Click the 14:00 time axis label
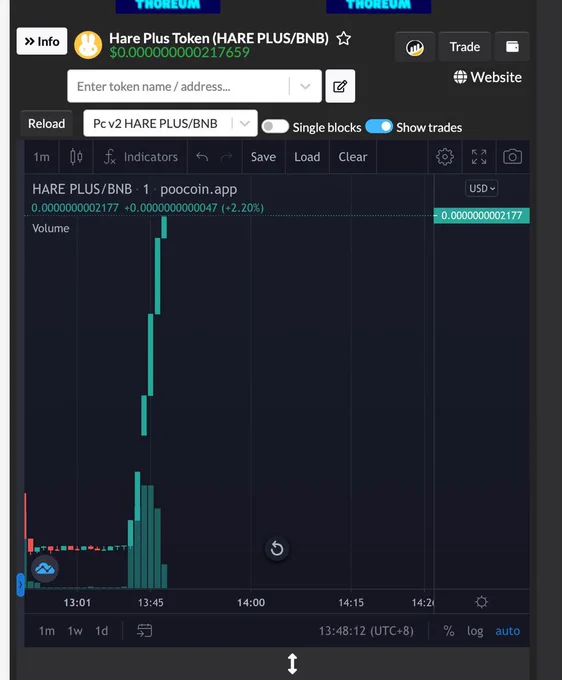562x680 pixels. click(251, 602)
